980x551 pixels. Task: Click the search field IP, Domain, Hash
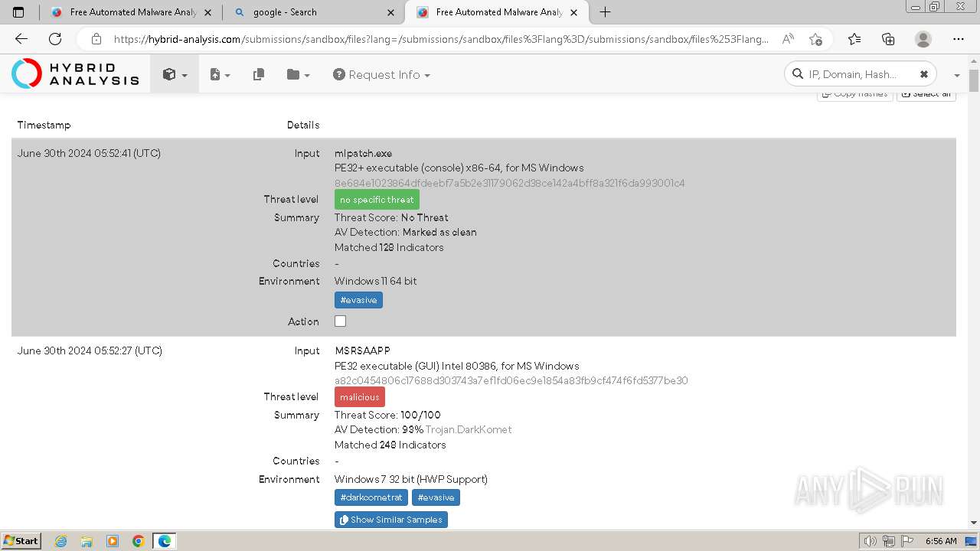(x=852, y=74)
